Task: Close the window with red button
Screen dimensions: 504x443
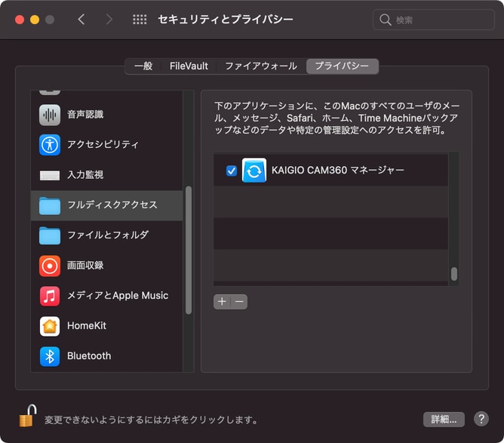Action: [x=20, y=20]
